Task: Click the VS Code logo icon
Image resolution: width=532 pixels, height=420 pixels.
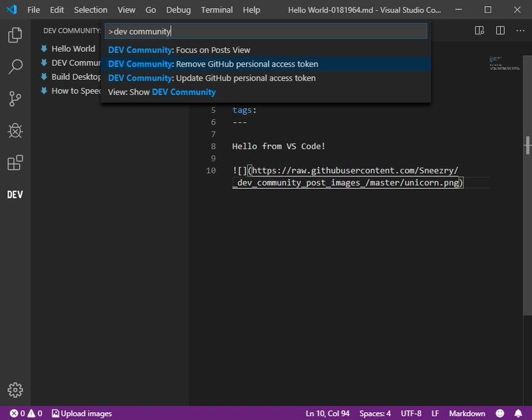Action: (x=11, y=9)
